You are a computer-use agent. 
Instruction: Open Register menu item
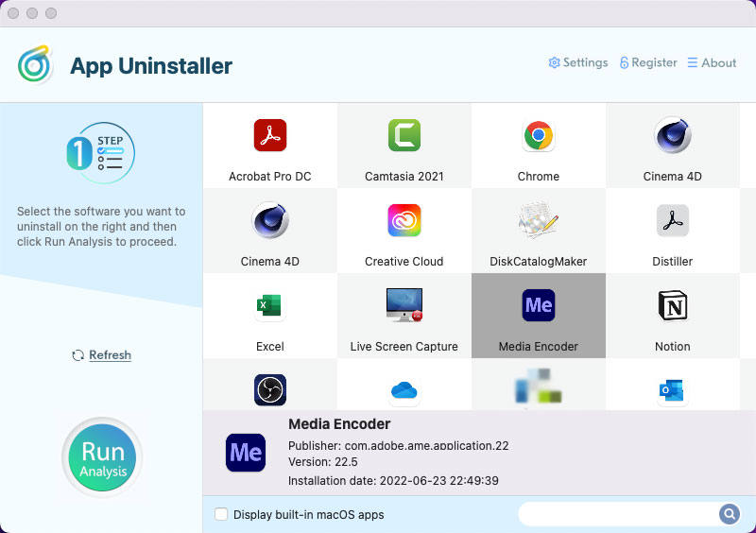(x=648, y=62)
